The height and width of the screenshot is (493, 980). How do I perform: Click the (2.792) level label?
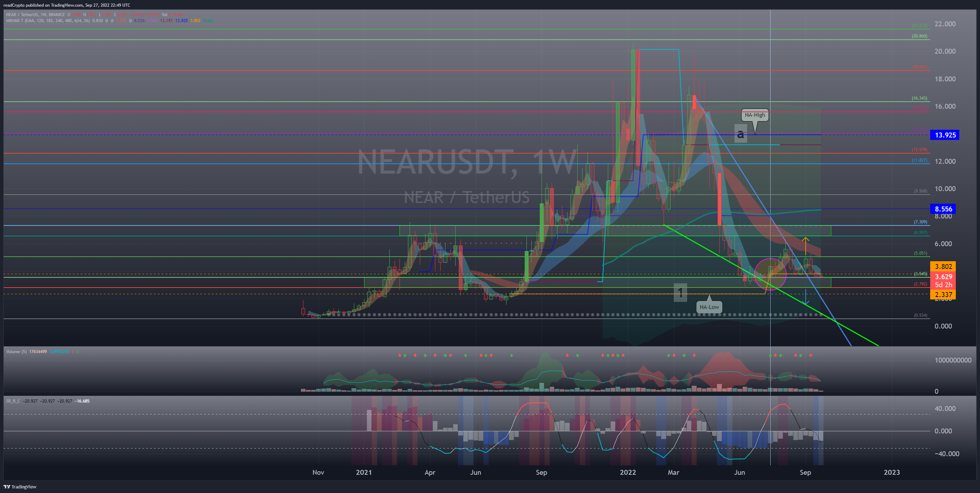tap(920, 284)
